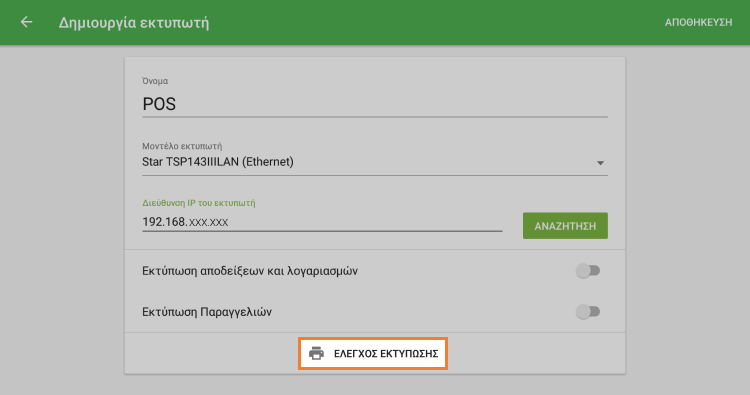Image resolution: width=750 pixels, height=395 pixels.
Task: Click the printer IP address field
Action: [x=322, y=222]
